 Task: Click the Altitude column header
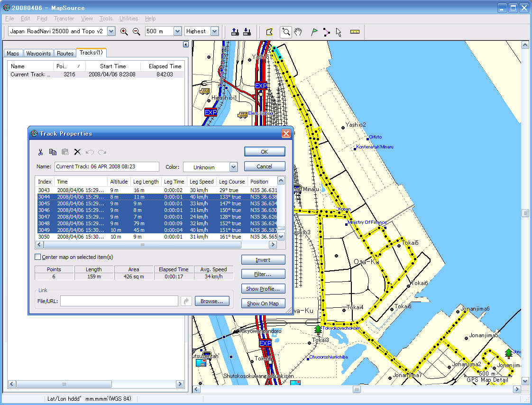(x=119, y=182)
